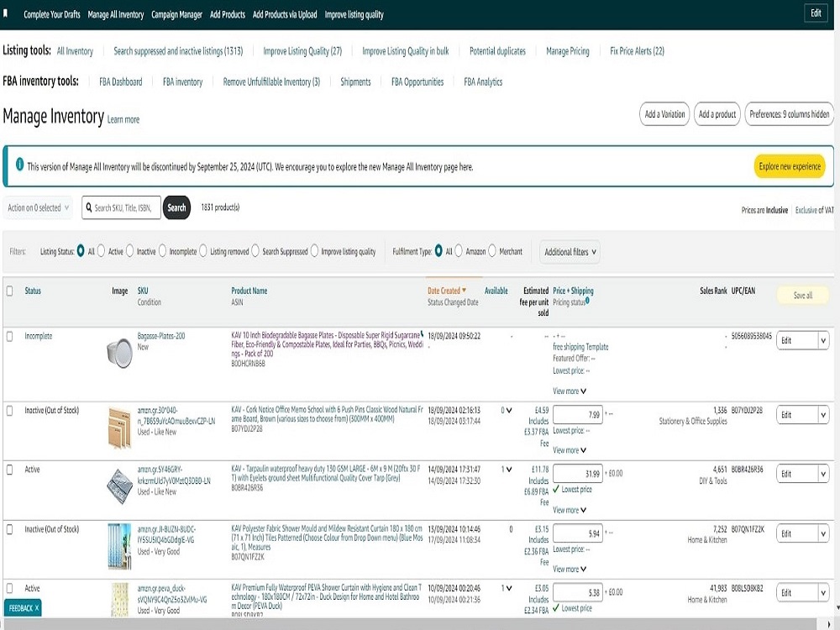Expand View more in Tarpaulin row
This screenshot has height=630, width=840.
[x=570, y=510]
